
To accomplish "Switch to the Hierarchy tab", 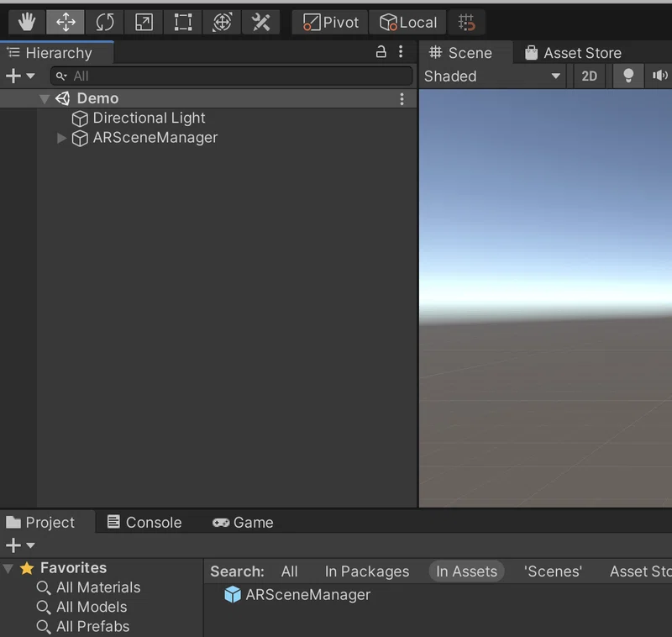I will pyautogui.click(x=56, y=53).
